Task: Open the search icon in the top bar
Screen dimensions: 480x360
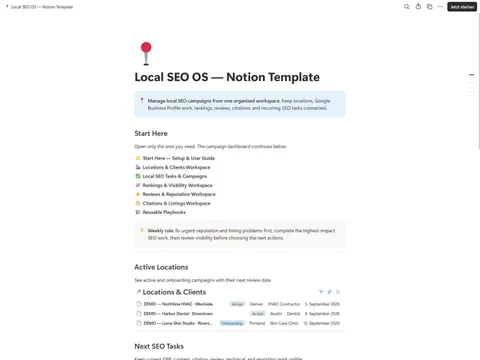Action: click(x=407, y=7)
